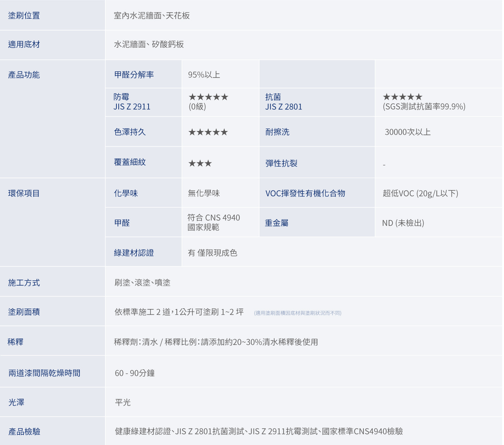This screenshot has width=504, height=445.
Task: Click the 30000次以上 value
Action: tap(407, 132)
